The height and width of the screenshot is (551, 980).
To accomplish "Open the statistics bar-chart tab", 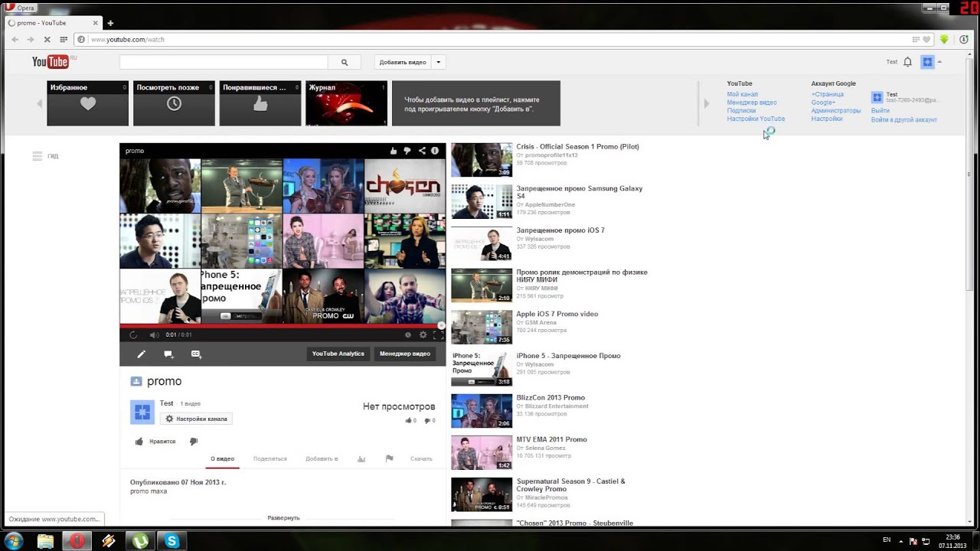I will [361, 459].
